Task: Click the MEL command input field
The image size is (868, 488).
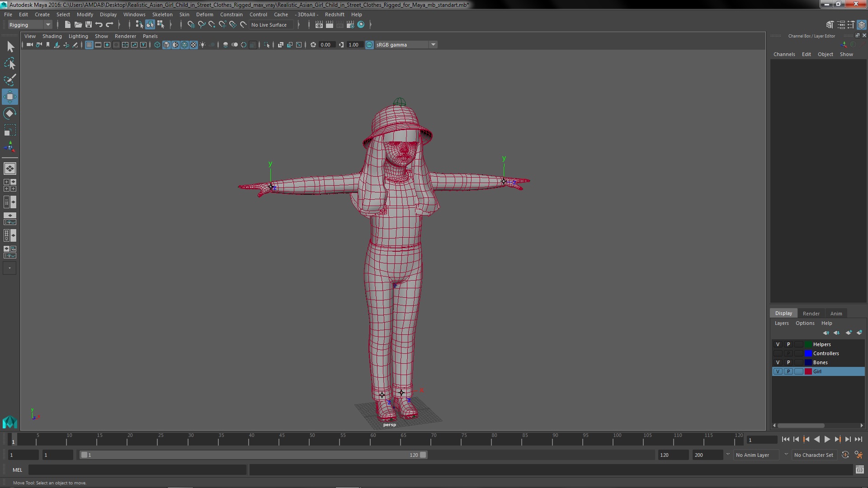Action: [137, 470]
